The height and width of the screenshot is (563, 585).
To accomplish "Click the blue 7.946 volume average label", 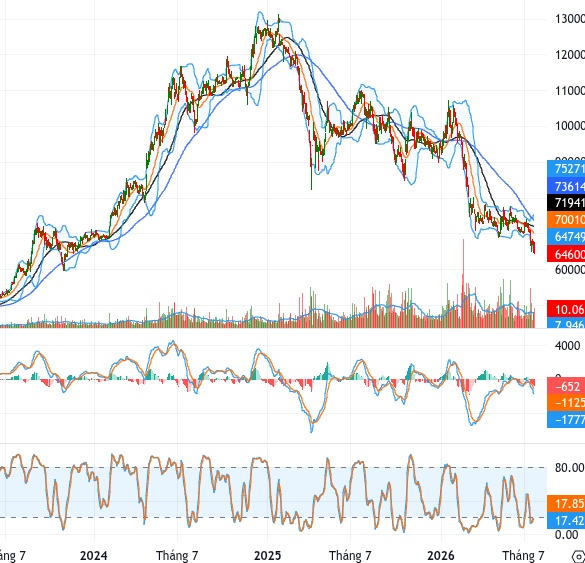I will [566, 323].
